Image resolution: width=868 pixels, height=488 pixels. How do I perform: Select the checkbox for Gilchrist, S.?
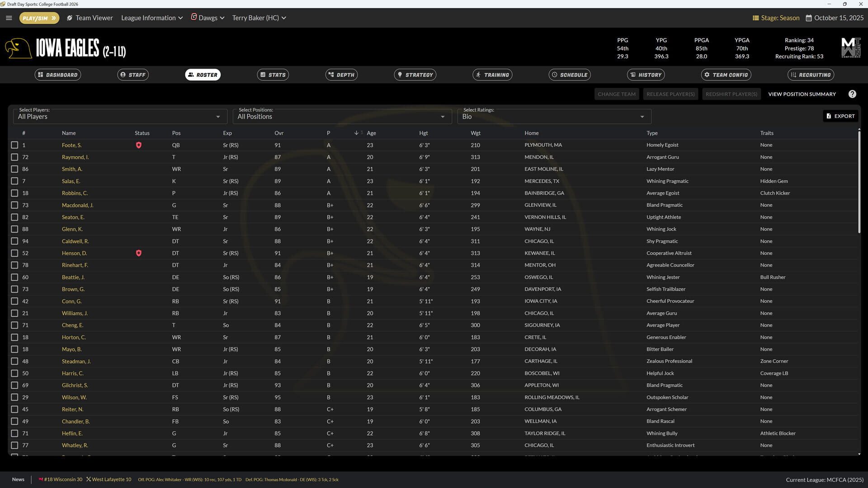point(15,385)
